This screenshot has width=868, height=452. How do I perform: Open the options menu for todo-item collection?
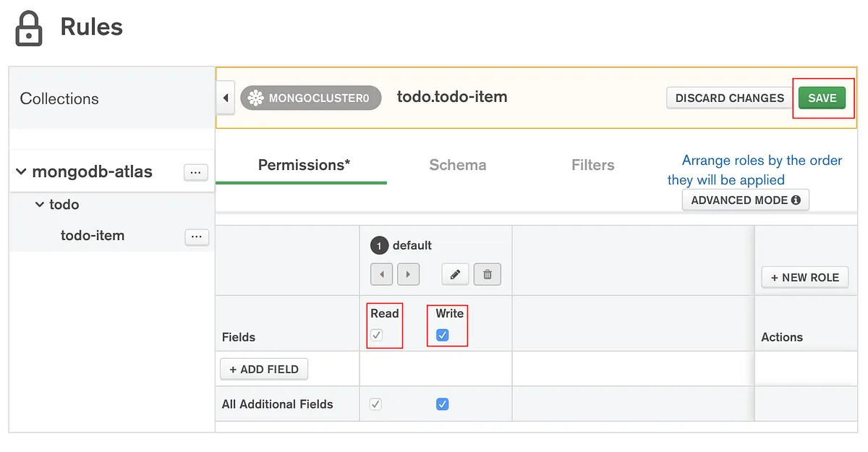pyautogui.click(x=196, y=237)
